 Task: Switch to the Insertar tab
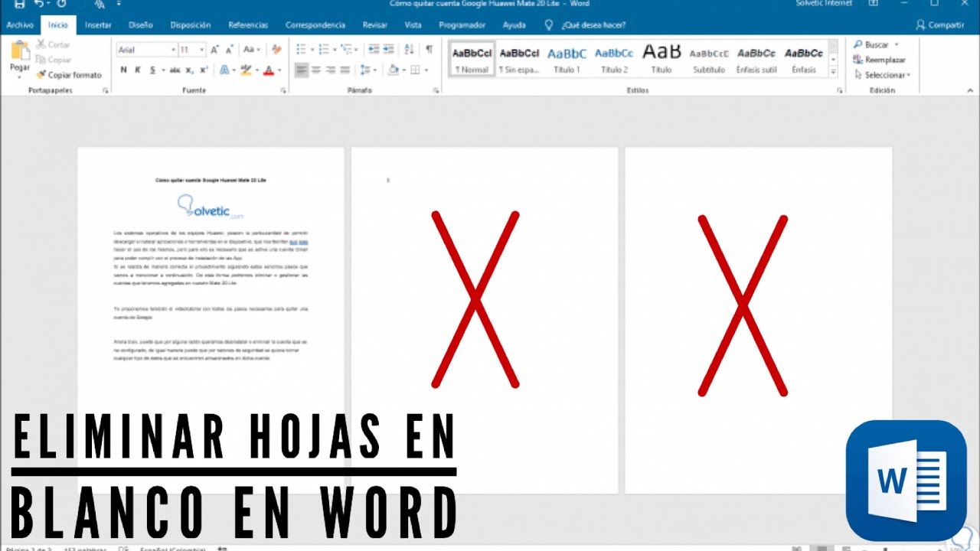click(x=98, y=24)
